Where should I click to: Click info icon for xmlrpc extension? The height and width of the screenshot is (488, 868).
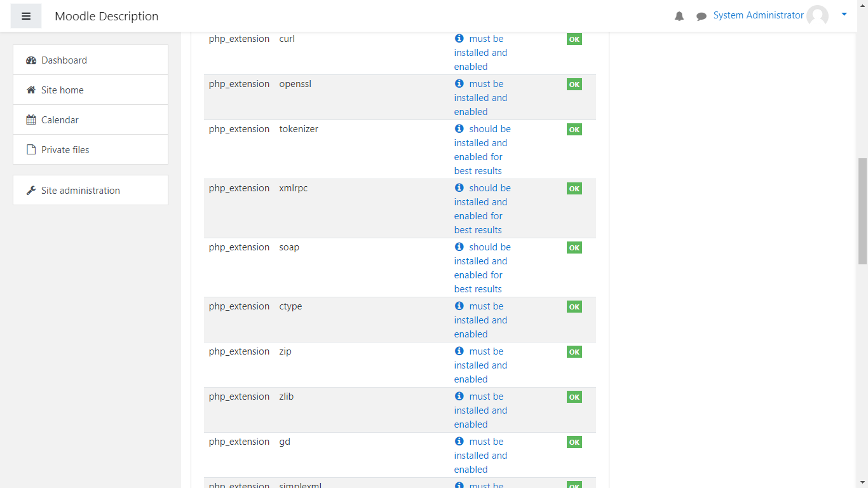(459, 187)
